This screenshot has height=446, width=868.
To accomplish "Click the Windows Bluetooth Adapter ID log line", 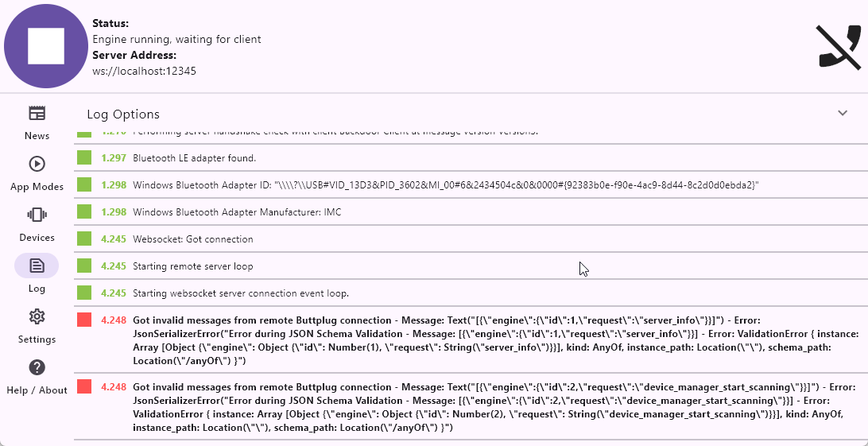I will 445,185.
